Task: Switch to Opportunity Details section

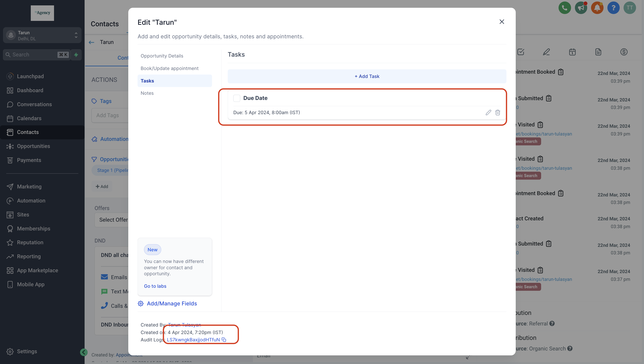Action: point(162,56)
